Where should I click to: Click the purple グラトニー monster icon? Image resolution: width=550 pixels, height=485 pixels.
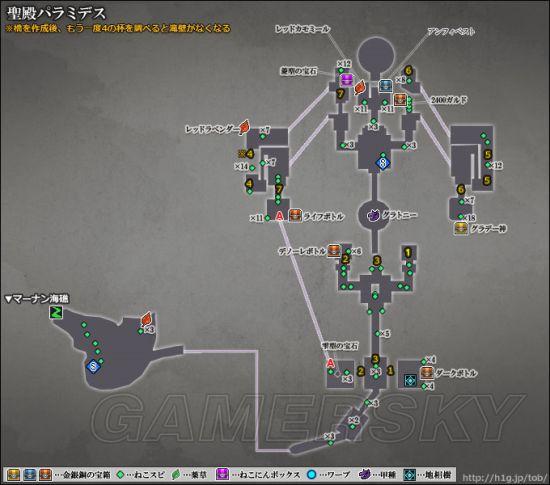coord(374,215)
